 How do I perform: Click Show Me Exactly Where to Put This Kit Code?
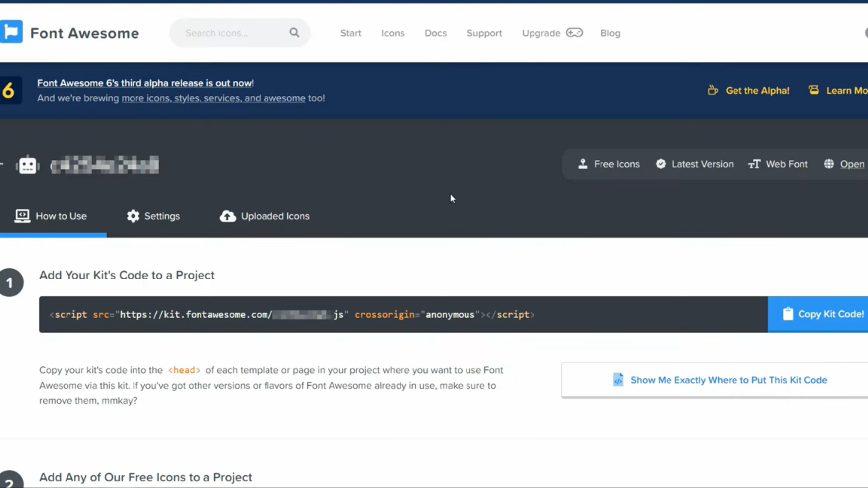click(x=715, y=380)
